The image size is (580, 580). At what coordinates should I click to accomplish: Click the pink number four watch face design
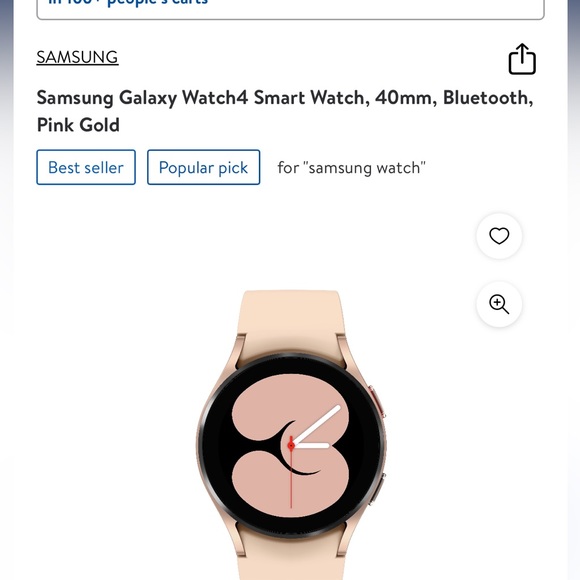pyautogui.click(x=291, y=445)
